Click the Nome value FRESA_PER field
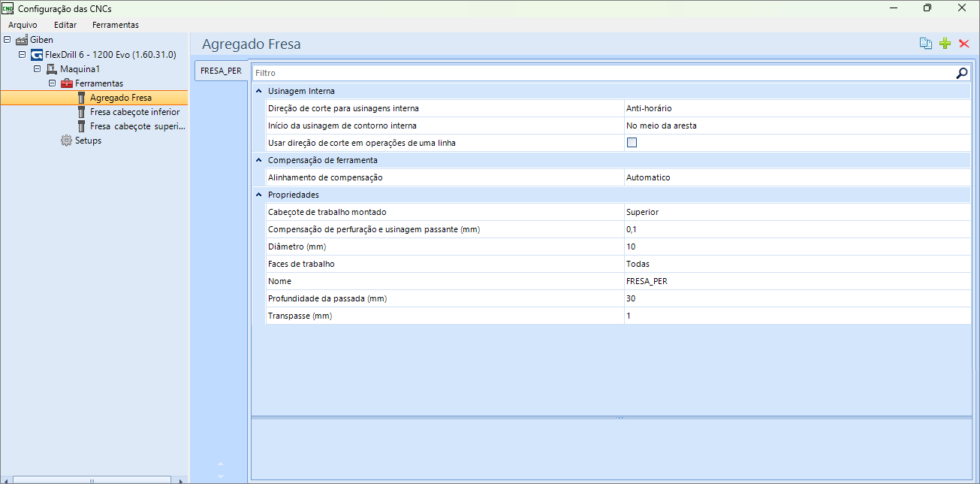This screenshot has width=980, height=484. (x=798, y=281)
